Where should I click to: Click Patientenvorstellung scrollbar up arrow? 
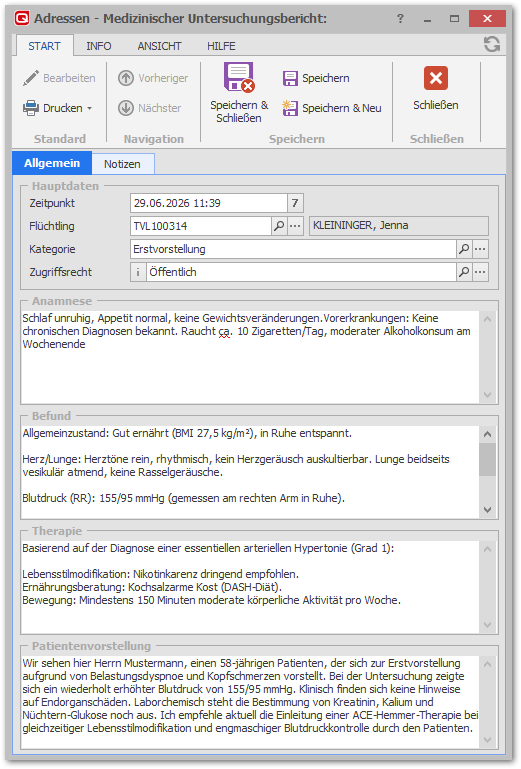[488, 664]
